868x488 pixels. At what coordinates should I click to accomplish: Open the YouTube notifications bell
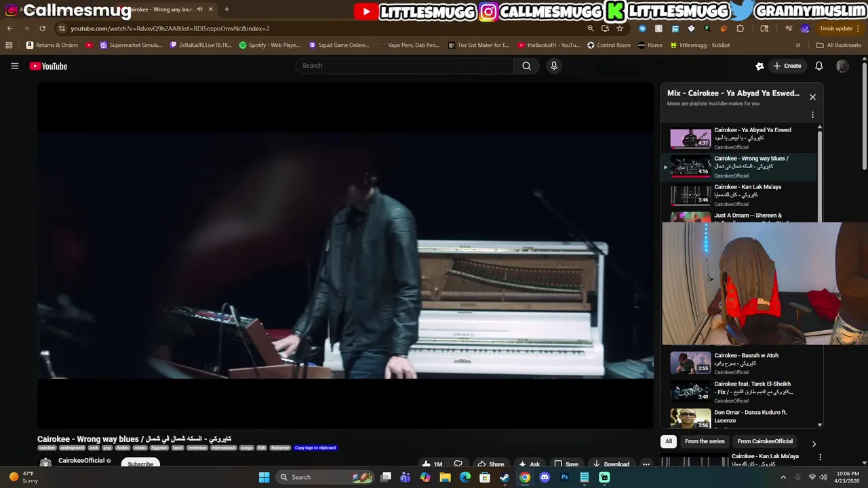click(x=818, y=66)
